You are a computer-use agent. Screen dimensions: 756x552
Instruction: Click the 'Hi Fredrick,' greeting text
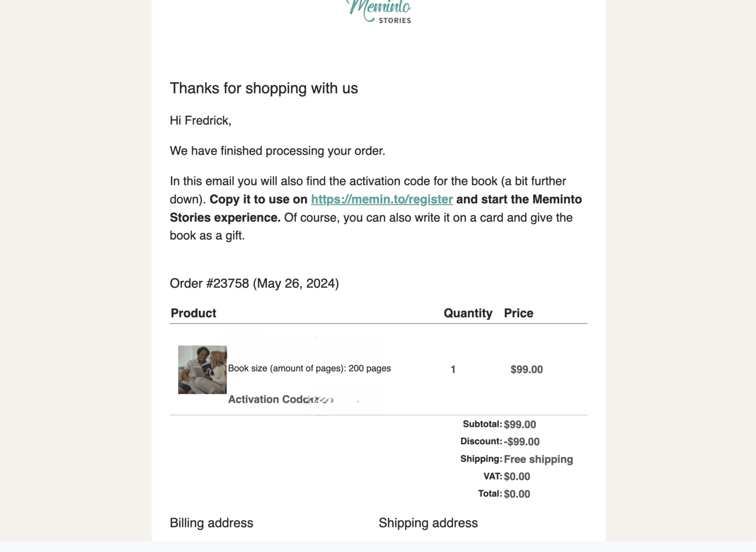tap(200, 121)
